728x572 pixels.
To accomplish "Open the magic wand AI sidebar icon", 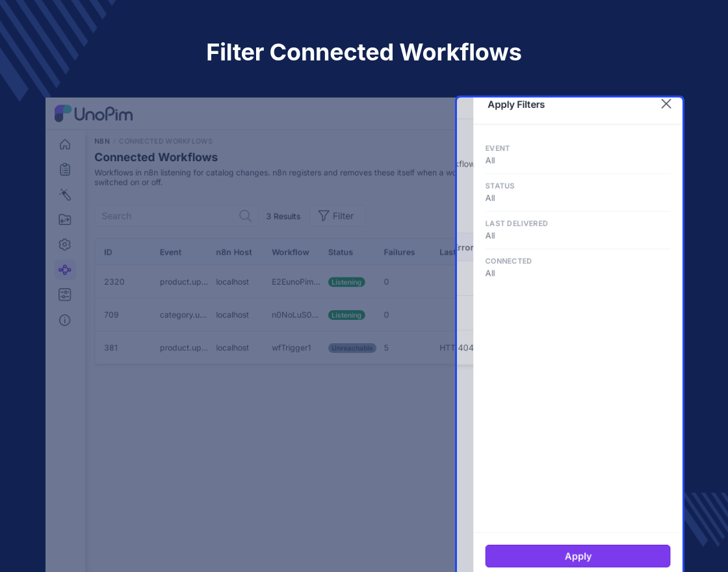I will (x=65, y=194).
